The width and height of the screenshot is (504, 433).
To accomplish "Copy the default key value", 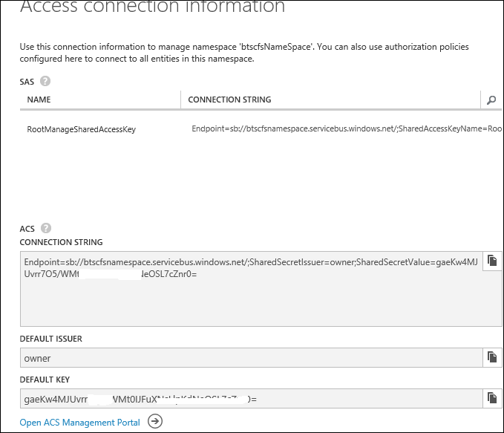I will (x=492, y=398).
